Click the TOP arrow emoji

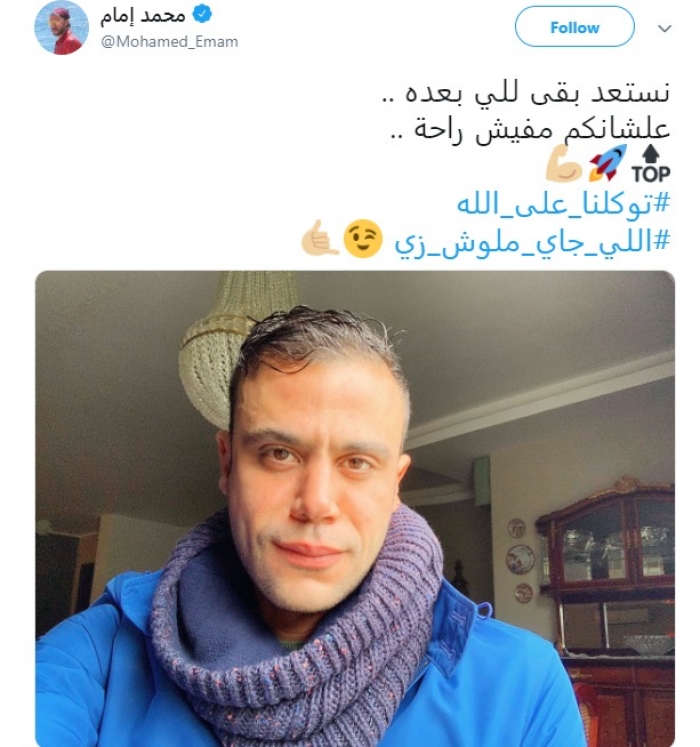(x=651, y=165)
